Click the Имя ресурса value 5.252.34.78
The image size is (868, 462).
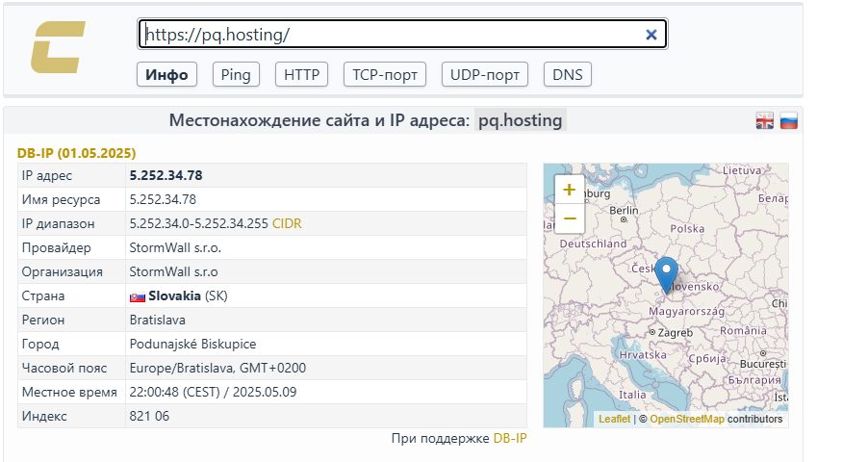[x=163, y=199]
